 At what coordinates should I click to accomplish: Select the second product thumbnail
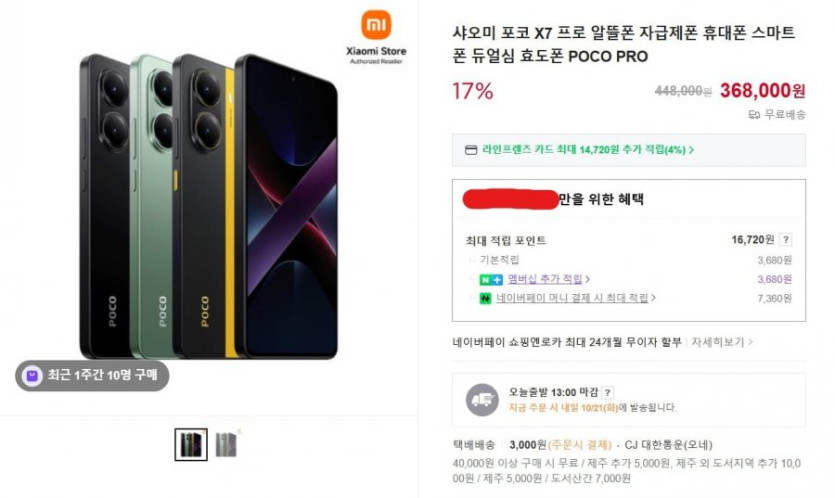click(227, 445)
